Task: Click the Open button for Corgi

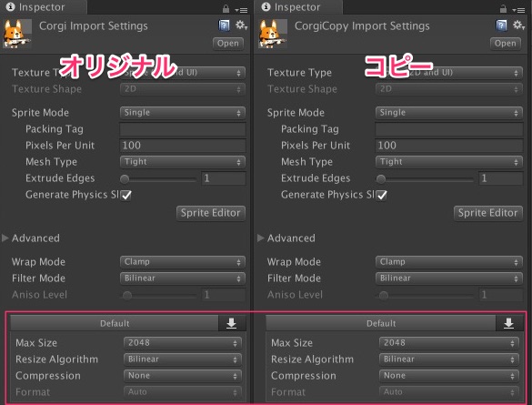Action: (x=228, y=44)
